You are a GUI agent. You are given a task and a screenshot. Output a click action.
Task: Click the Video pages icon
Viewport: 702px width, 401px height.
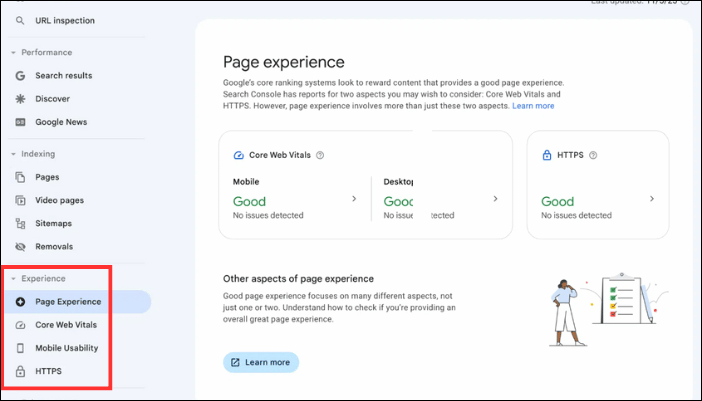(20, 200)
